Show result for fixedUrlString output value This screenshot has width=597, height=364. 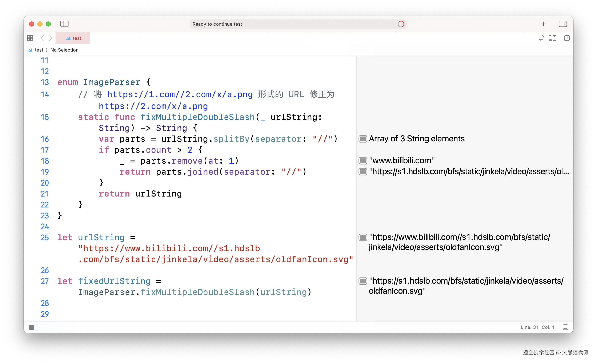(x=363, y=281)
